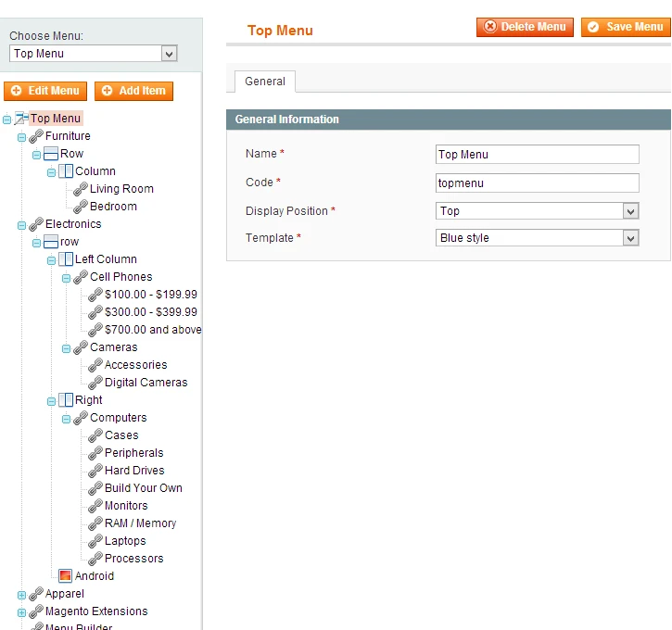Click the Add Item button
This screenshot has height=630, width=672.
click(133, 91)
